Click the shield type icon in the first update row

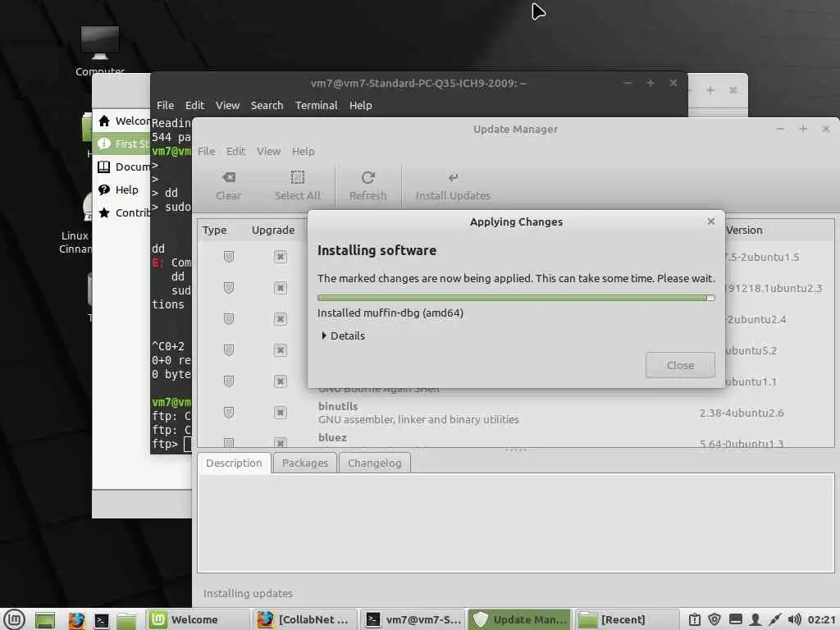pos(229,257)
